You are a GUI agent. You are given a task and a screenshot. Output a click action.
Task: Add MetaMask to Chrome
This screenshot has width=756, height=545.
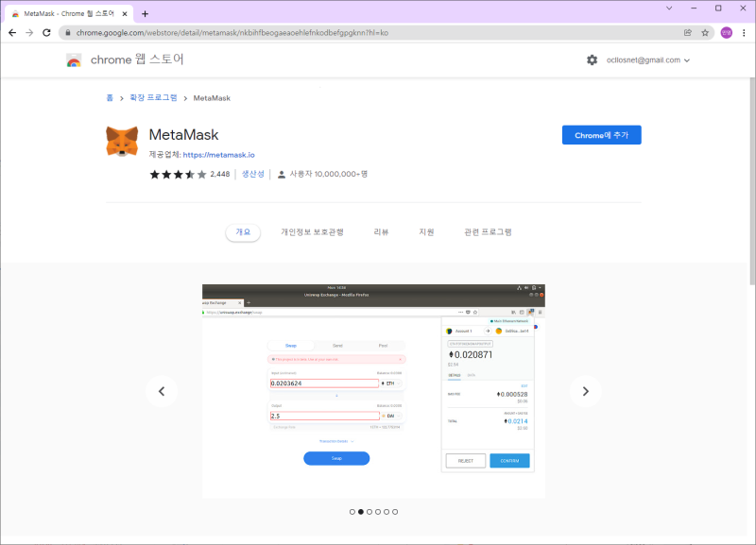point(602,135)
